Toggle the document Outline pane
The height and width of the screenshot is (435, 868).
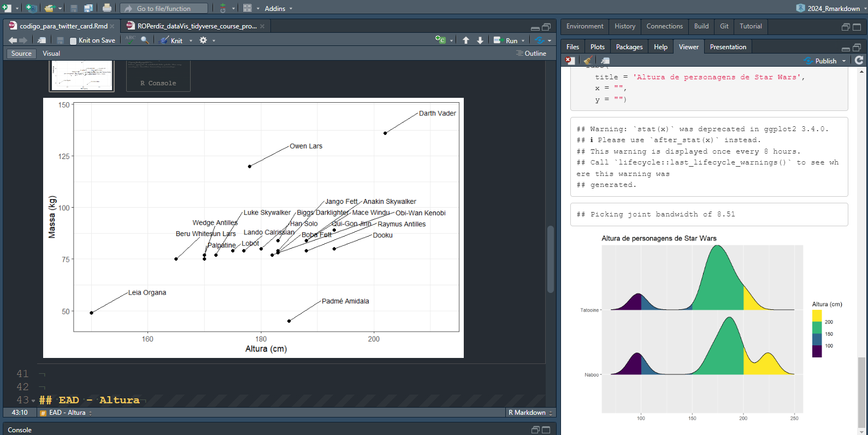[532, 54]
